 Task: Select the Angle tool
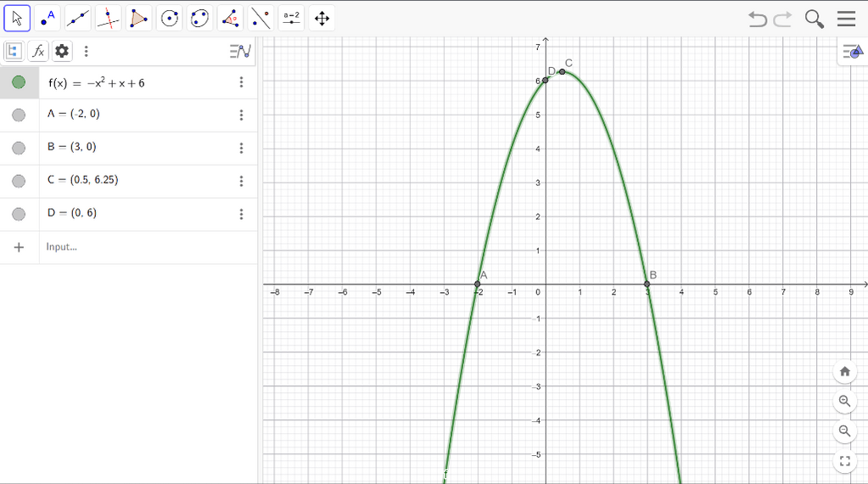click(230, 18)
